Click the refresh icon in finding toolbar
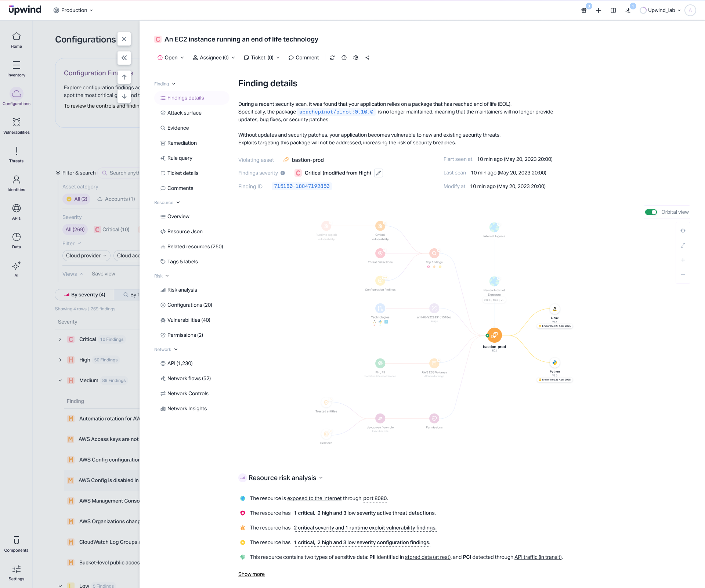Image resolution: width=705 pixels, height=588 pixels. (x=332, y=58)
